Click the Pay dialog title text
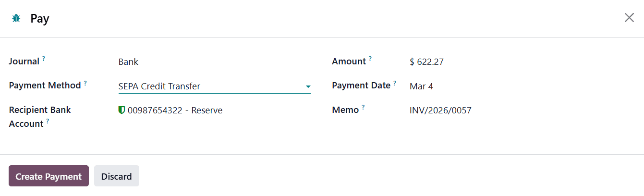 pos(40,19)
